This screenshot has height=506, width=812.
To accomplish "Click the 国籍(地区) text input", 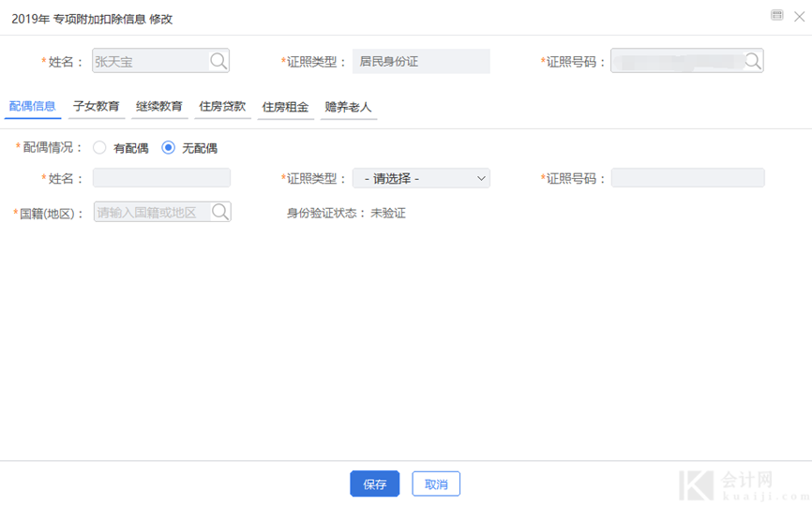I will tap(152, 212).
